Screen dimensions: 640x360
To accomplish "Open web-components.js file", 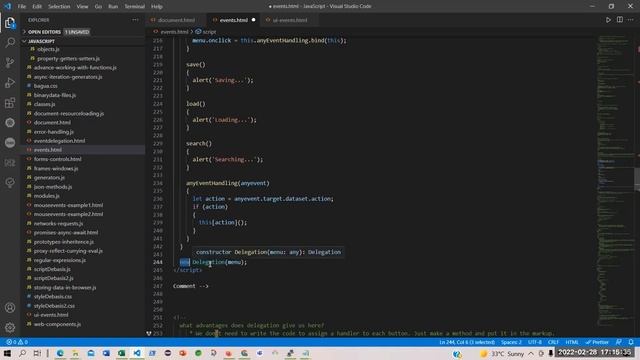I will pos(57,324).
